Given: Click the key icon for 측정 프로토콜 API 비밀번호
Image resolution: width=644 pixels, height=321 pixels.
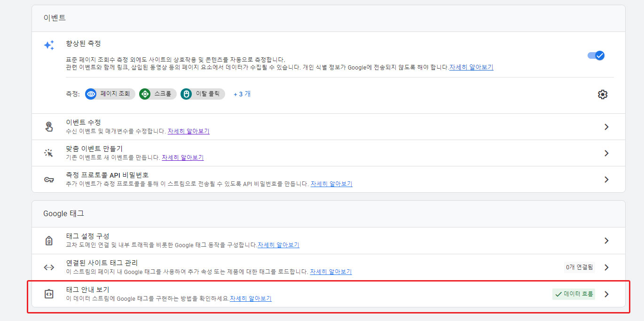Looking at the screenshot, I should coord(49,180).
